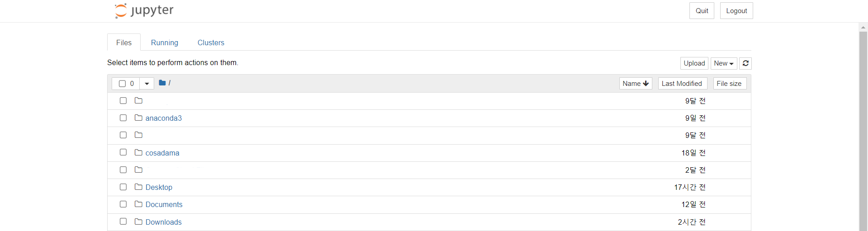The image size is (868, 231).
Task: Expand the selection type dropdown arrow
Action: (x=147, y=84)
